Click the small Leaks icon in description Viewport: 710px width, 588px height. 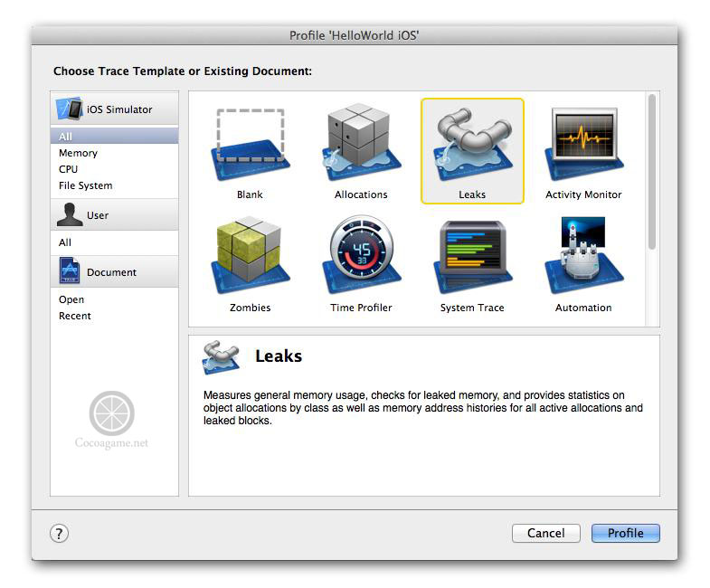[221, 357]
